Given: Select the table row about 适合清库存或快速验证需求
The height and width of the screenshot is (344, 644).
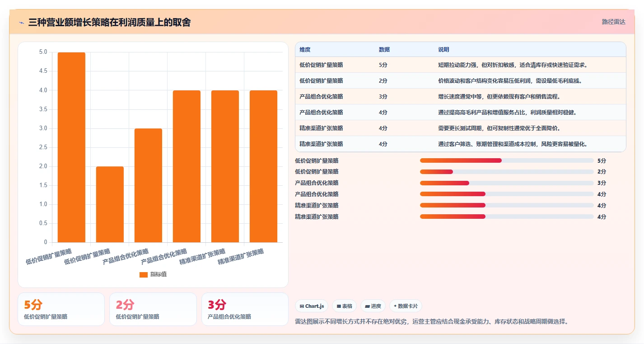Looking at the screenshot, I should click(x=461, y=65).
